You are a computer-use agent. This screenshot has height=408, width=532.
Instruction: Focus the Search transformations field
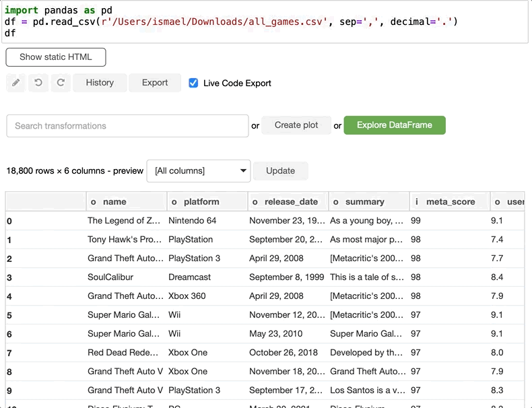pos(127,126)
